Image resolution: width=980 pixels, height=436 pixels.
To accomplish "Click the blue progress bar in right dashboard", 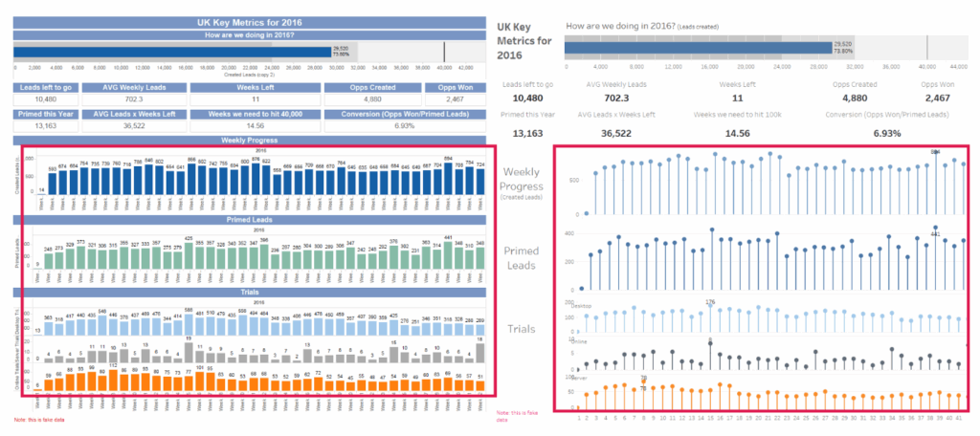I will [698, 46].
